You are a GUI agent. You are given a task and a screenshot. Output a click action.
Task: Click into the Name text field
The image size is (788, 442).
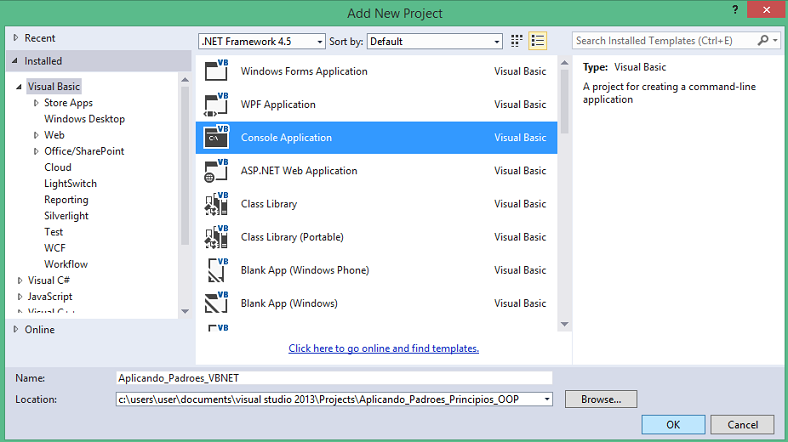click(x=334, y=378)
